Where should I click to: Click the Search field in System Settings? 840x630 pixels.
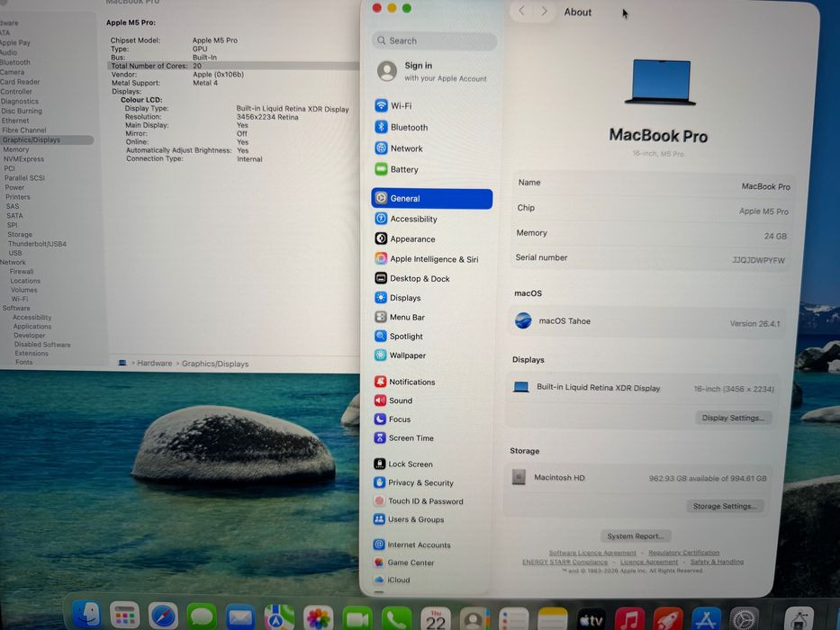[434, 40]
